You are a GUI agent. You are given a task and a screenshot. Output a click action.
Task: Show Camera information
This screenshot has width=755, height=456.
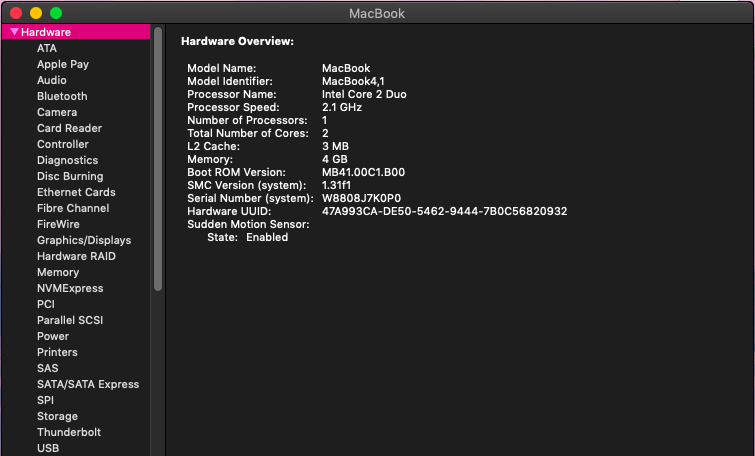pos(57,112)
